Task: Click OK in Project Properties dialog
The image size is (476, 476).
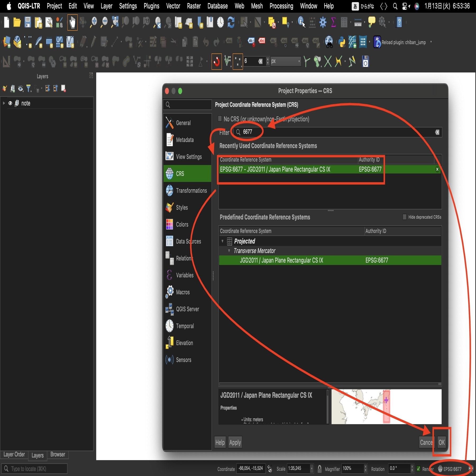Action: click(442, 442)
